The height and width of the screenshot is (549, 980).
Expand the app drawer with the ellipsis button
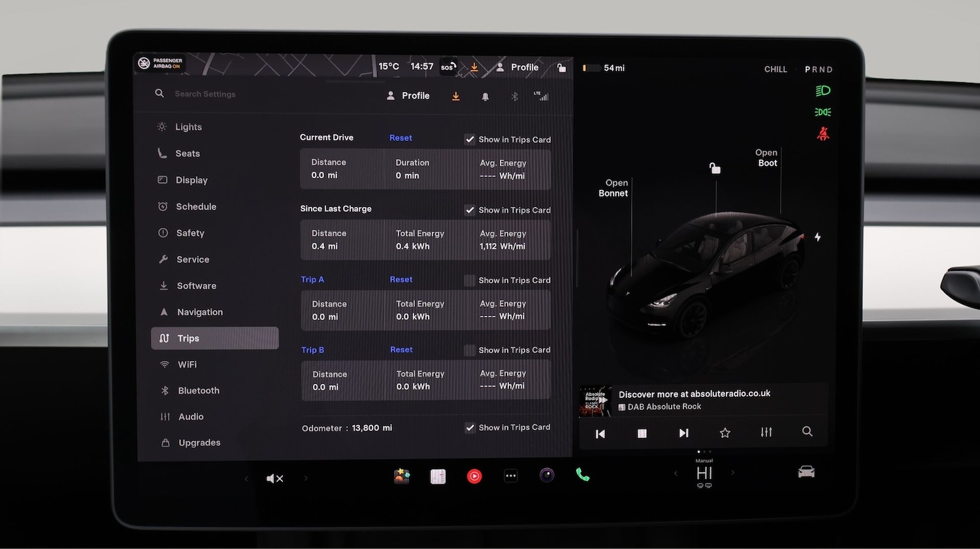(x=510, y=476)
